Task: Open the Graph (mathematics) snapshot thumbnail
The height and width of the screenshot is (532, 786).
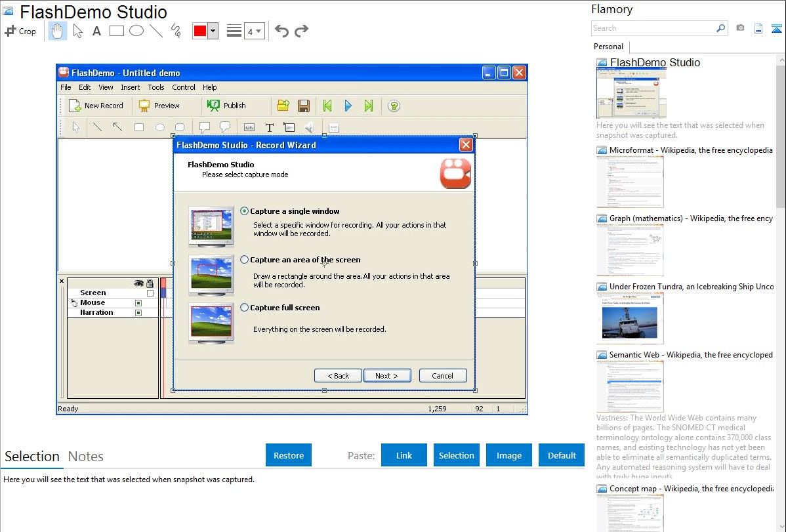Action: (630, 250)
